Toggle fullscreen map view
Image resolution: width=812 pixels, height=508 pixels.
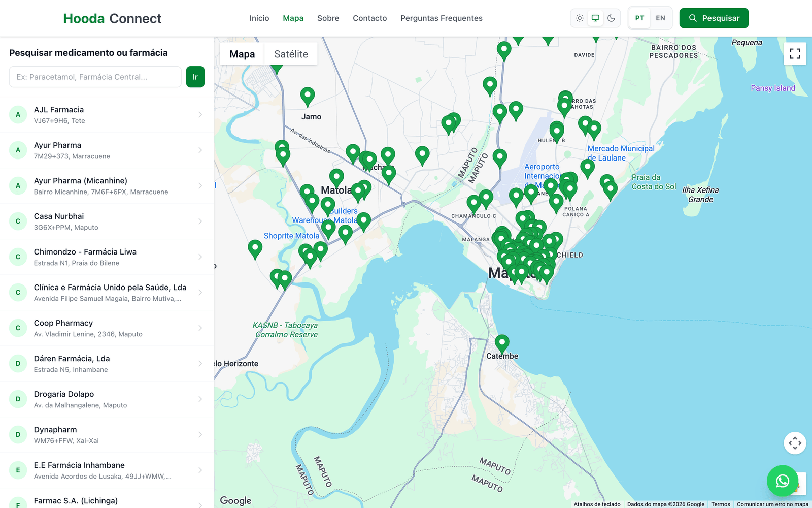795,53
